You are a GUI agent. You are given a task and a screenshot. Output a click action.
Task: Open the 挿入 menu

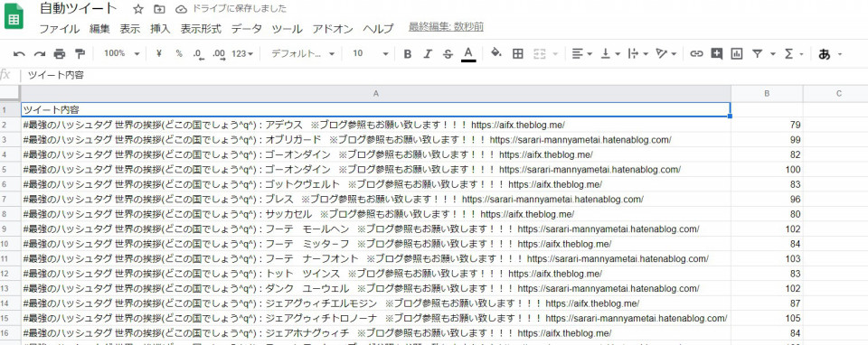click(160, 29)
